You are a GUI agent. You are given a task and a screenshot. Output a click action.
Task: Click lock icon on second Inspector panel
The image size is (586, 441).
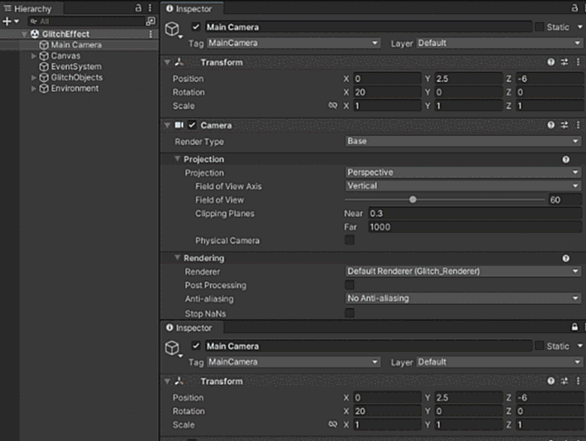(x=574, y=327)
